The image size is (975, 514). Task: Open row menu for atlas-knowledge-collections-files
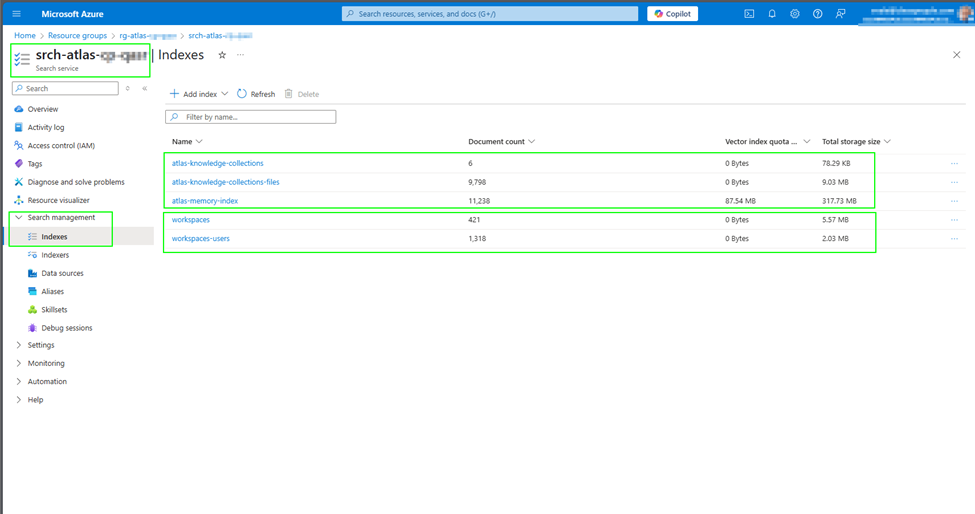(x=954, y=182)
